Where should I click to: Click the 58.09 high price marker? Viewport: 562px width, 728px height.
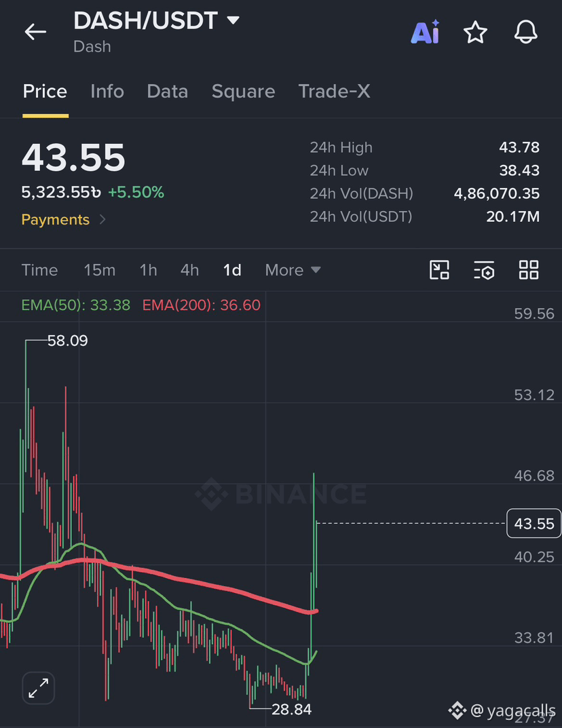[67, 341]
